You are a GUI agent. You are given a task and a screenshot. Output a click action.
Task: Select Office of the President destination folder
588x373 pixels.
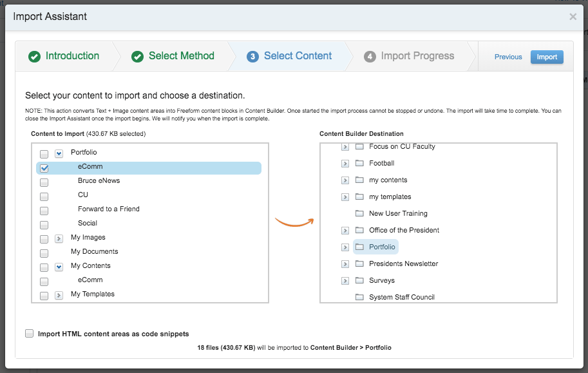pyautogui.click(x=359, y=230)
